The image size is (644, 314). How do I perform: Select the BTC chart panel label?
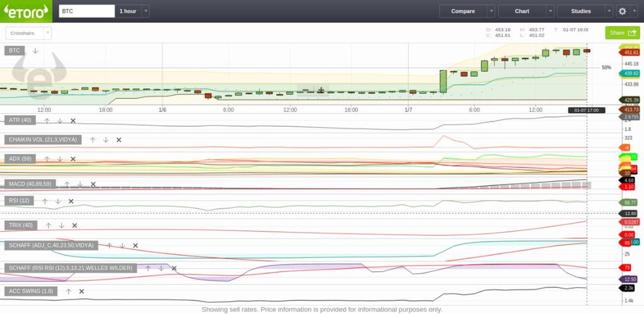[14, 50]
